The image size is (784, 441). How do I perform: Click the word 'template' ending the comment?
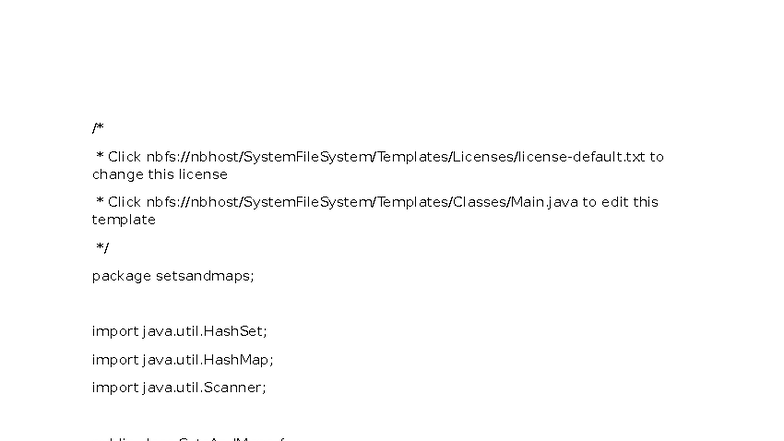pos(124,219)
